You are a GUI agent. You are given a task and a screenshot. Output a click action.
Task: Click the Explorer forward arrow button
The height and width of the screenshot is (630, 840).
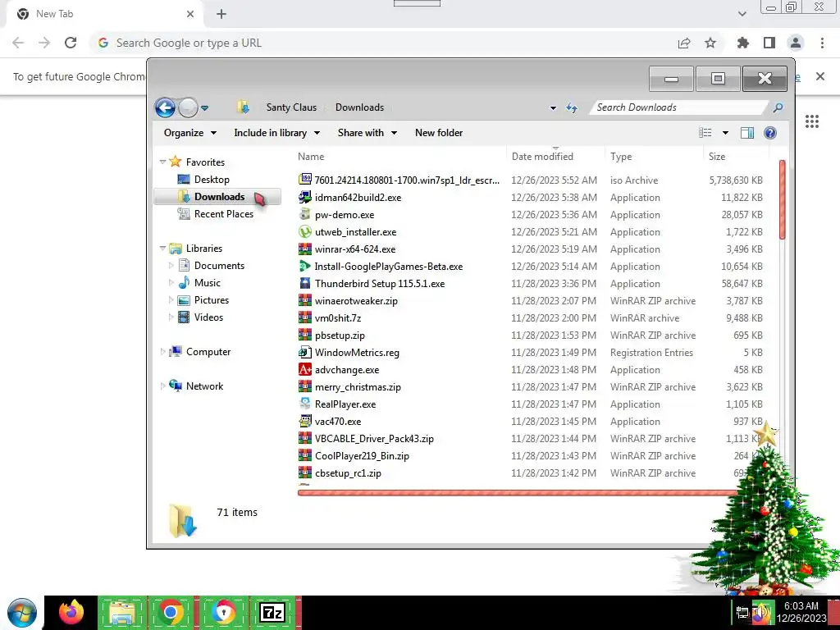click(188, 107)
